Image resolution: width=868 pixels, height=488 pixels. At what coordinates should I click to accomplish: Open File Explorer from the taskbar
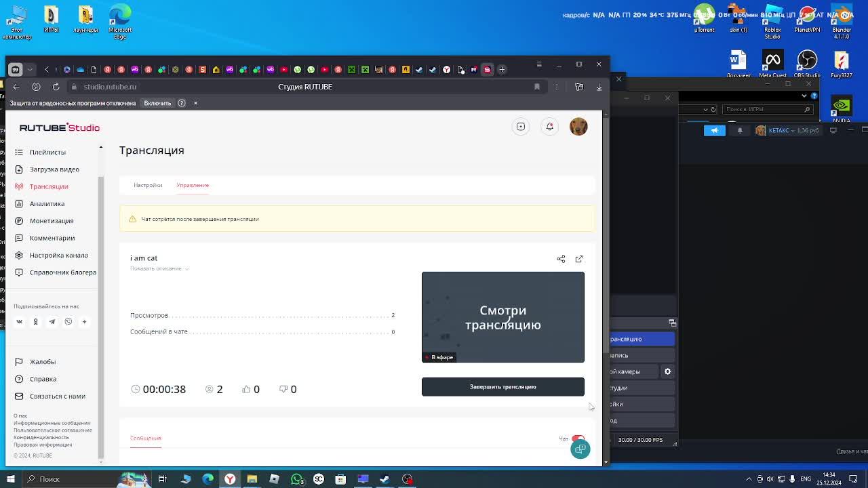pos(252,479)
